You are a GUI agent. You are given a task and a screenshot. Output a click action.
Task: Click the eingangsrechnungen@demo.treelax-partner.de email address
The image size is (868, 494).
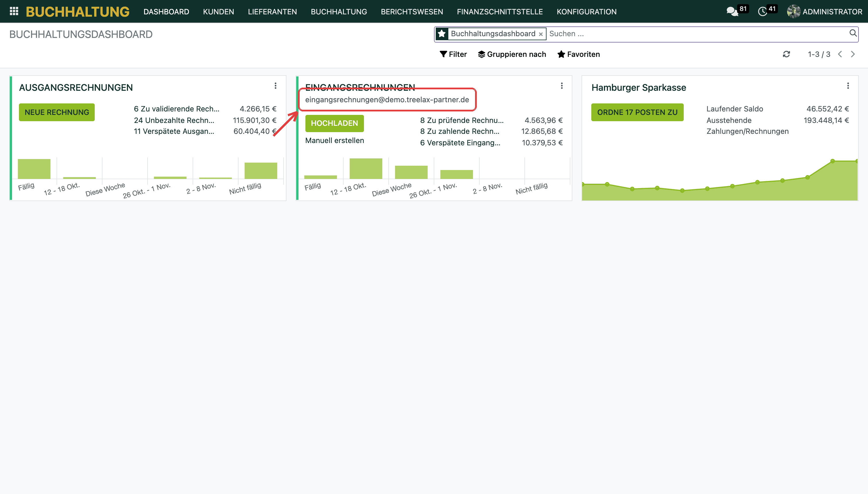point(387,100)
